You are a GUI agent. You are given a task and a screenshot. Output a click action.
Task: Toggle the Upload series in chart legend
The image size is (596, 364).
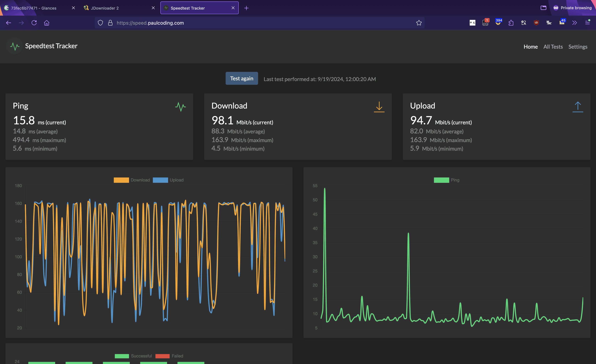pyautogui.click(x=168, y=180)
